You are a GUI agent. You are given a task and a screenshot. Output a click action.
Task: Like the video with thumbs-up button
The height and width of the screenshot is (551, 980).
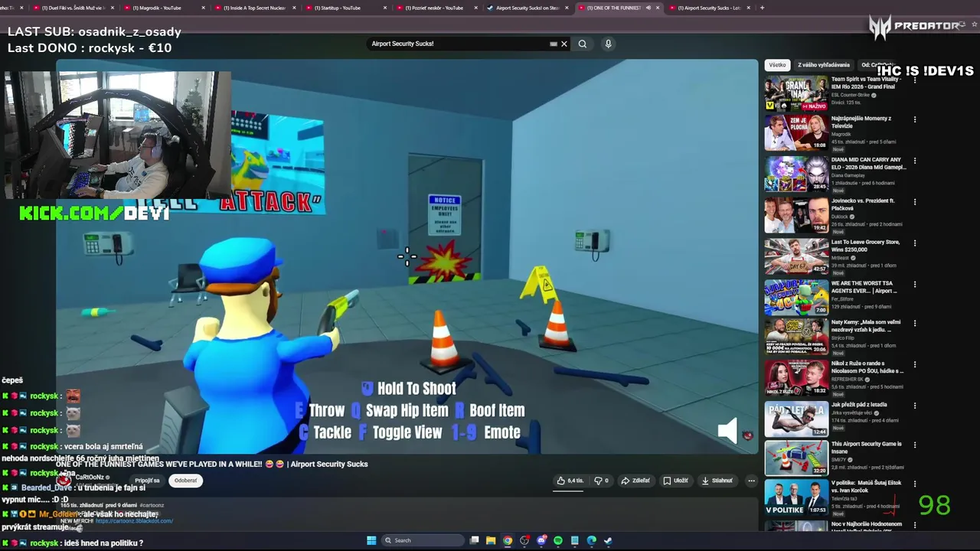click(x=570, y=481)
